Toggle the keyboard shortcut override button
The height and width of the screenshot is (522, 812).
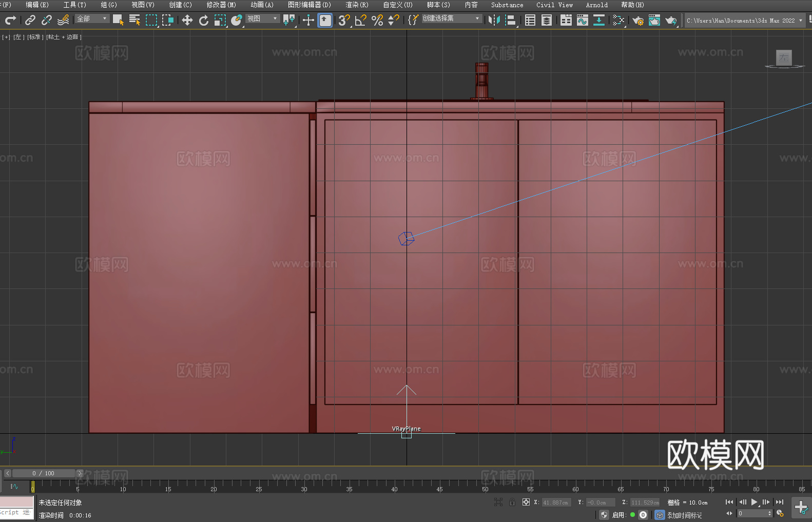click(325, 20)
